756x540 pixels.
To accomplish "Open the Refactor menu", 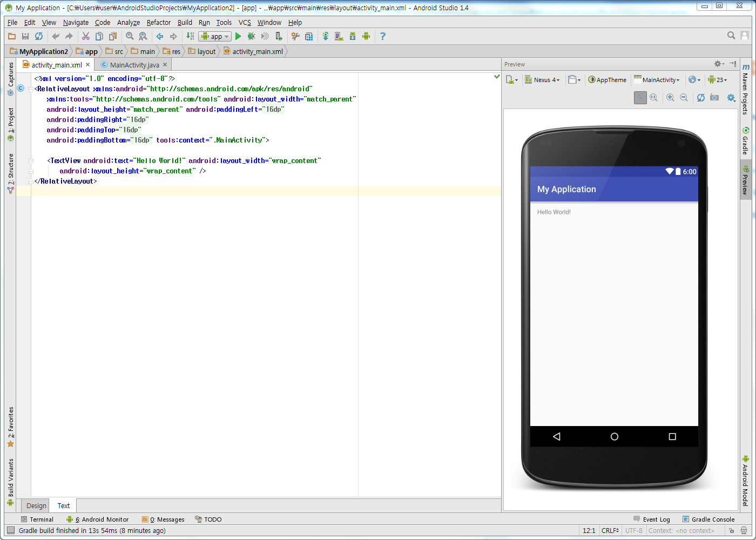I will pos(158,23).
